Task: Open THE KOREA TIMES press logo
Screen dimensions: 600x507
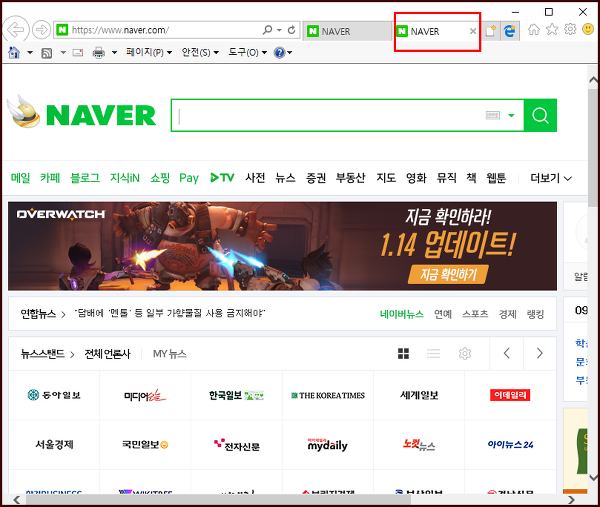Action: point(328,395)
